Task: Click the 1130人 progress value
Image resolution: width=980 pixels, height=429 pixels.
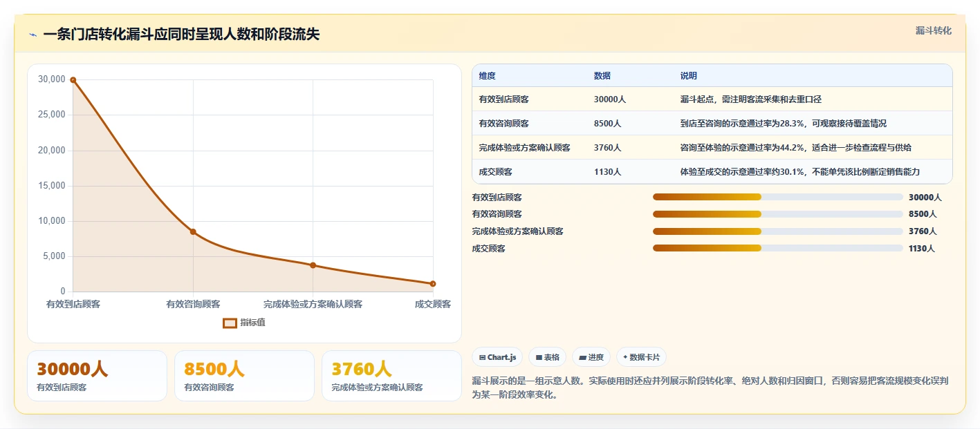Action: [x=922, y=249]
